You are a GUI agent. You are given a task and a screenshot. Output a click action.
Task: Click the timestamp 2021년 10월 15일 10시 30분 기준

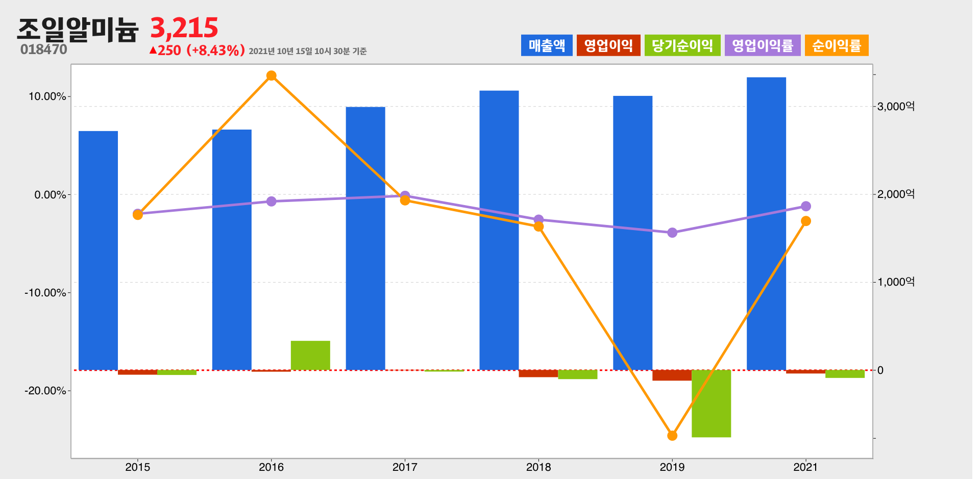tap(308, 51)
